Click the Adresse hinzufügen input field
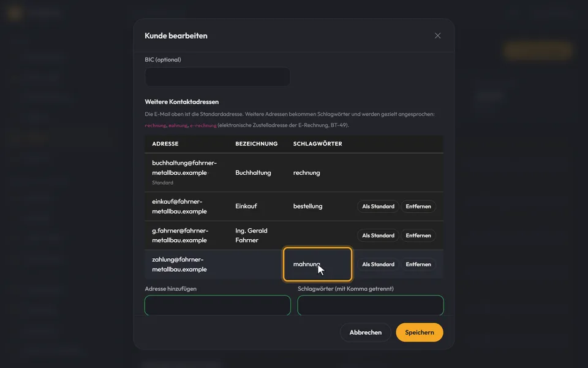Image resolution: width=588 pixels, height=368 pixels. point(217,305)
